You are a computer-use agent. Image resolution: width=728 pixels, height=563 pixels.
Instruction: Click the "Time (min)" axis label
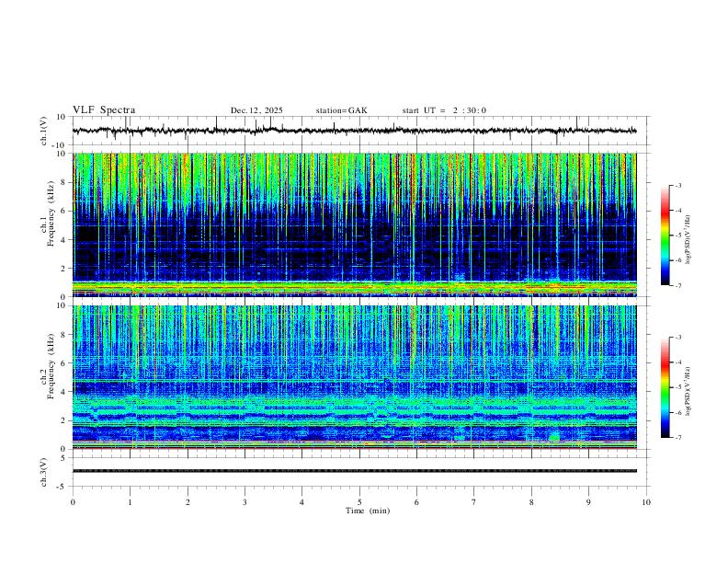tap(368, 511)
